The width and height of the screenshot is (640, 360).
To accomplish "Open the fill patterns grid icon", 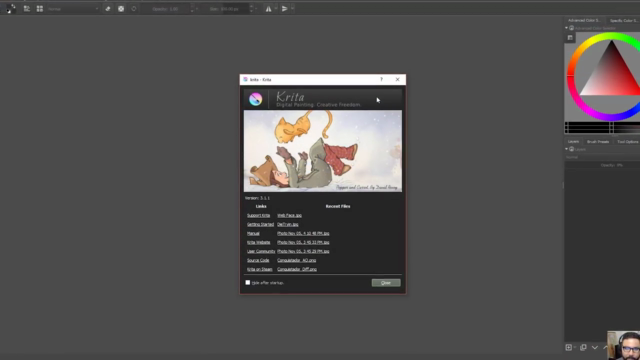I will 40,9.
